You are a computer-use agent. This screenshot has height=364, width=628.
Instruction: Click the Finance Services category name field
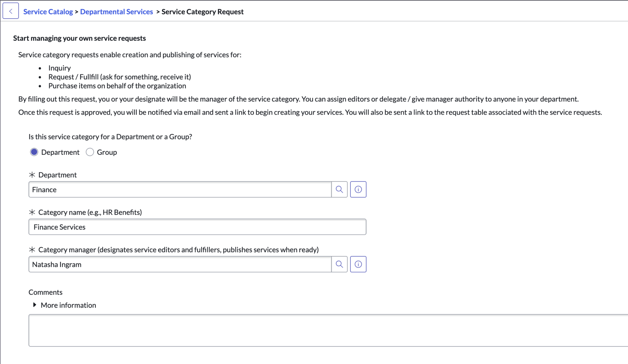coord(197,227)
